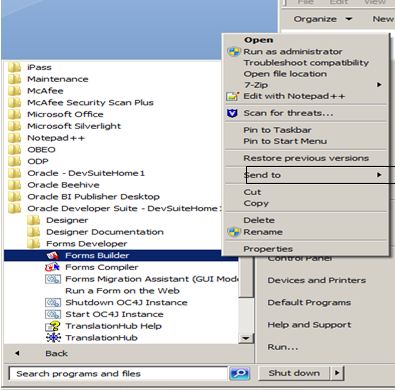The width and height of the screenshot is (395, 390).
Task: Click the Forms Compiler program icon
Action: (53, 267)
